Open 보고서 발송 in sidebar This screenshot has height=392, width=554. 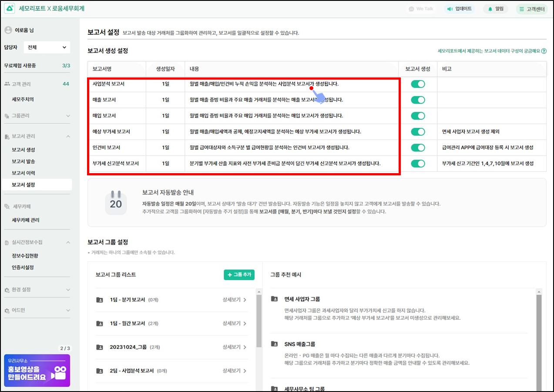point(24,161)
